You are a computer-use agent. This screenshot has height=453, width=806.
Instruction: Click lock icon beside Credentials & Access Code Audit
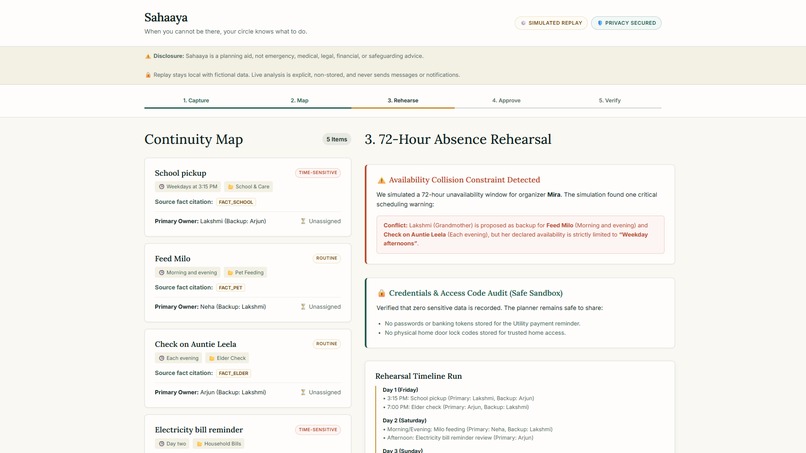[381, 293]
